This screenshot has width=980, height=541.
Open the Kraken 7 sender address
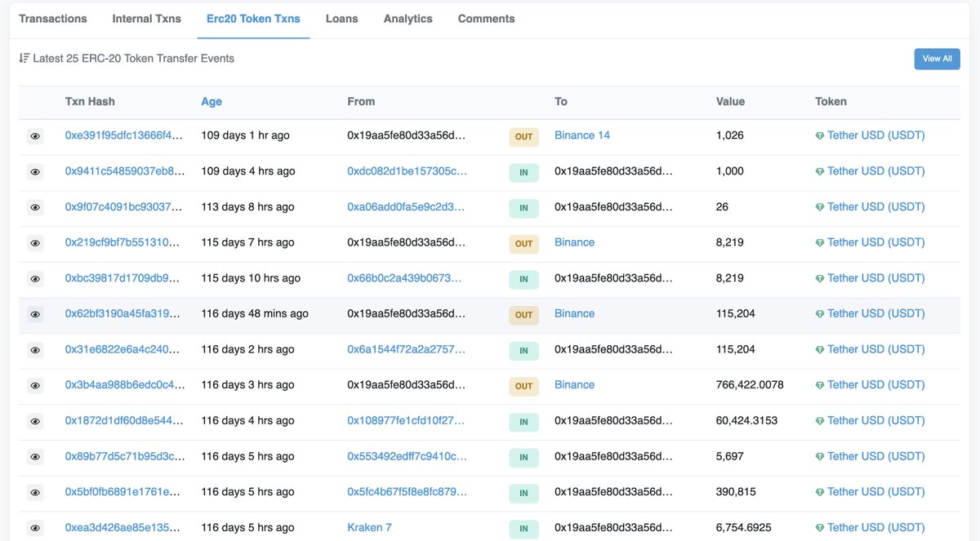point(369,527)
